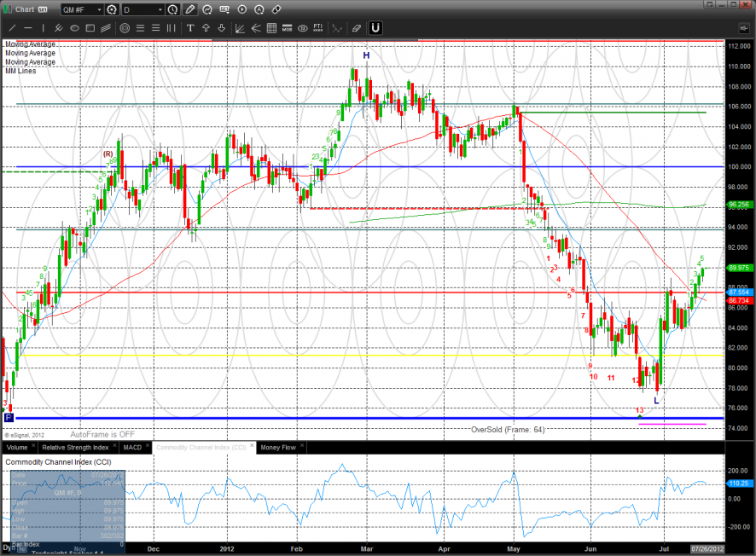
Task: Select the Fibonacci circles tool
Action: click(x=125, y=28)
